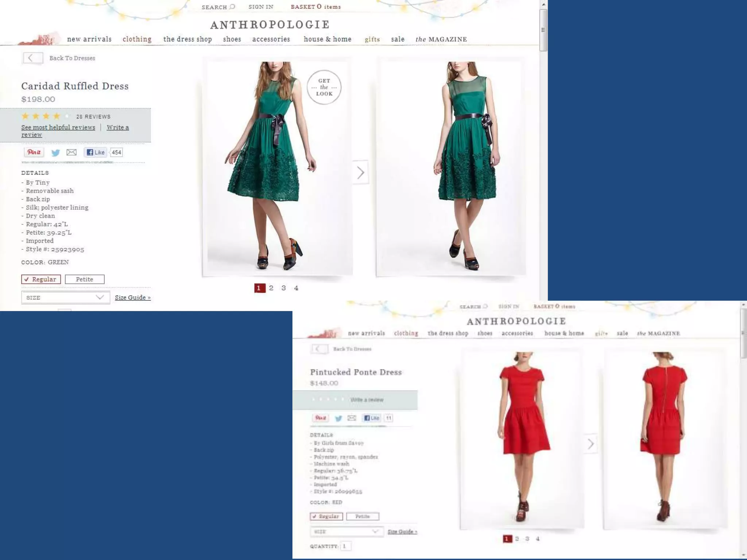Go to image page 3 of the green dress
This screenshot has width=747, height=560.
click(x=283, y=288)
